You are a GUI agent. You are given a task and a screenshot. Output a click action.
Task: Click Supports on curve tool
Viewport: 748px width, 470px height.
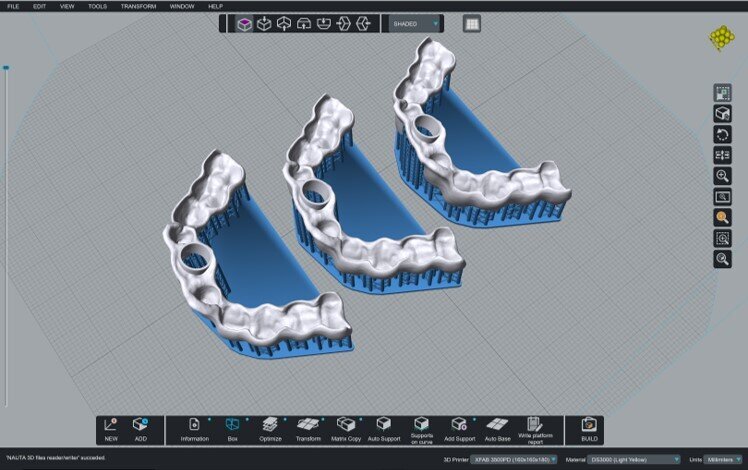(x=421, y=425)
